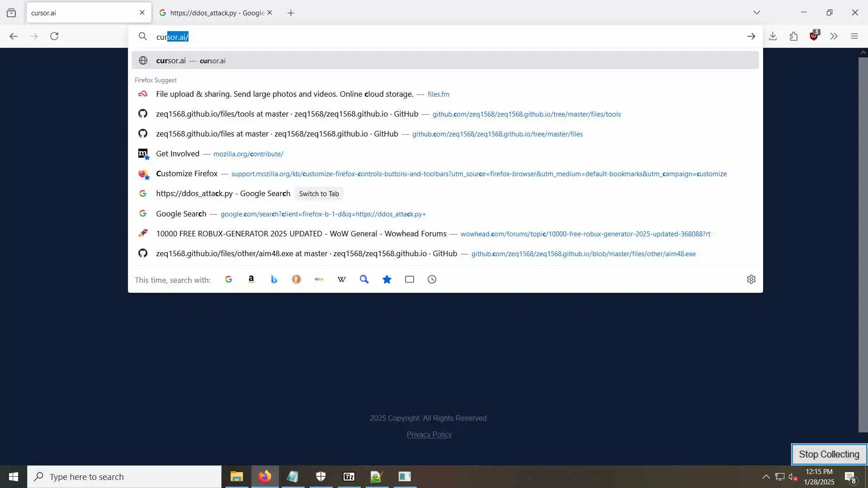Click Switch to Tab button

point(319,194)
